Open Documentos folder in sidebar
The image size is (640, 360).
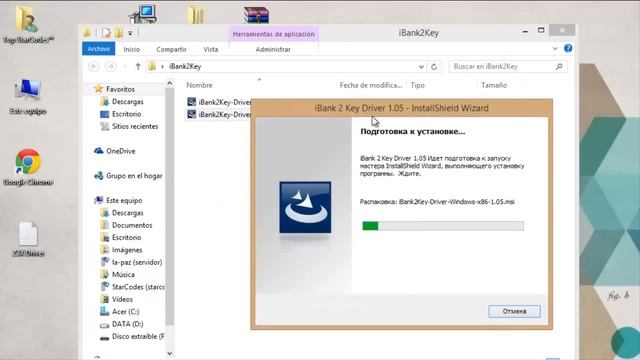[131, 225]
